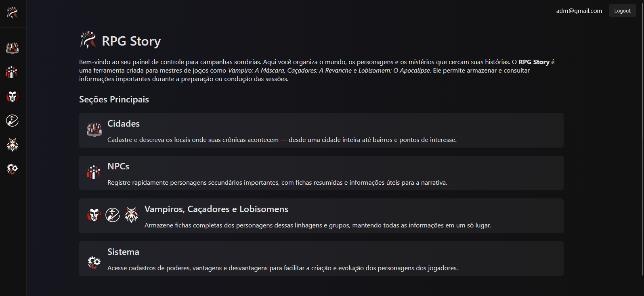The image size is (644, 296).
Task: Log out with the Logout button
Action: (x=622, y=11)
